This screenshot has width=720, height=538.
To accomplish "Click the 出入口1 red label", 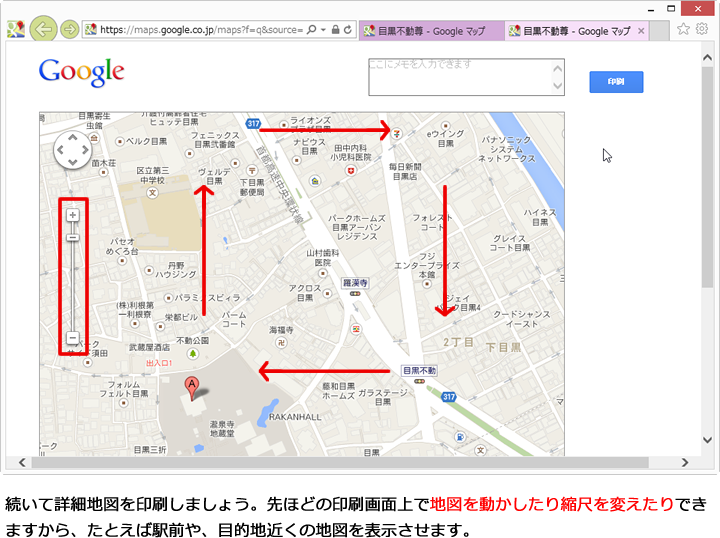I will (159, 363).
